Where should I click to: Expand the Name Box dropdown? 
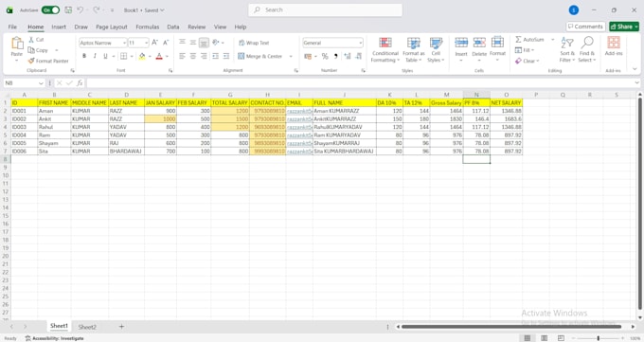point(41,83)
